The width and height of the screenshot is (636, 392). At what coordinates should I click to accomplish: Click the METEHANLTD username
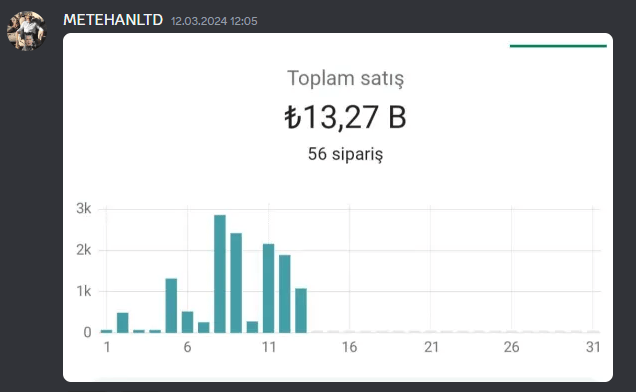point(113,20)
